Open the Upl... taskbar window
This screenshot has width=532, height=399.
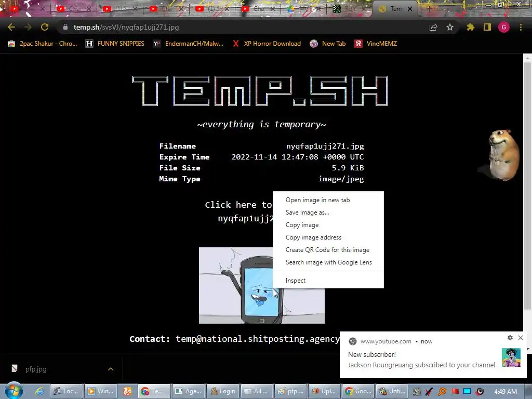click(x=324, y=391)
